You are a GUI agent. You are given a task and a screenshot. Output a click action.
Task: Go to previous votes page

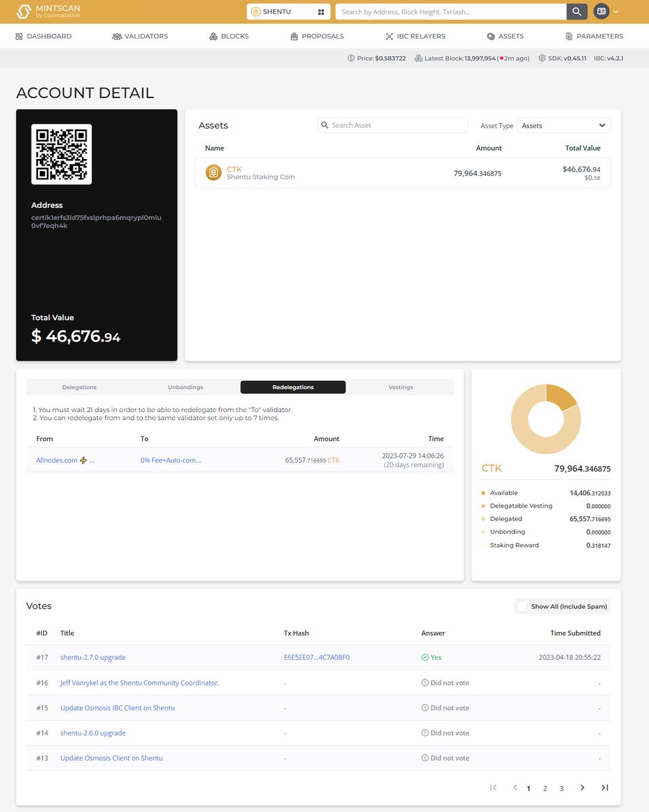point(515,788)
